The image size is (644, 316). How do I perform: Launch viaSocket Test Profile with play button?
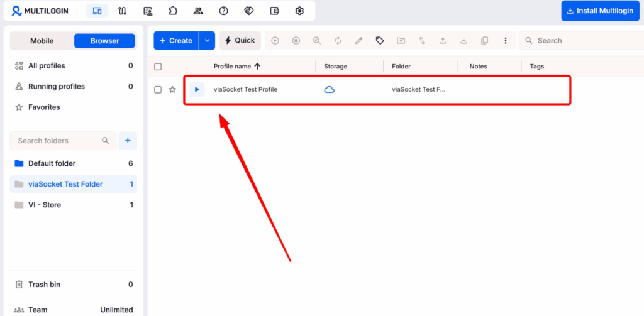point(197,89)
